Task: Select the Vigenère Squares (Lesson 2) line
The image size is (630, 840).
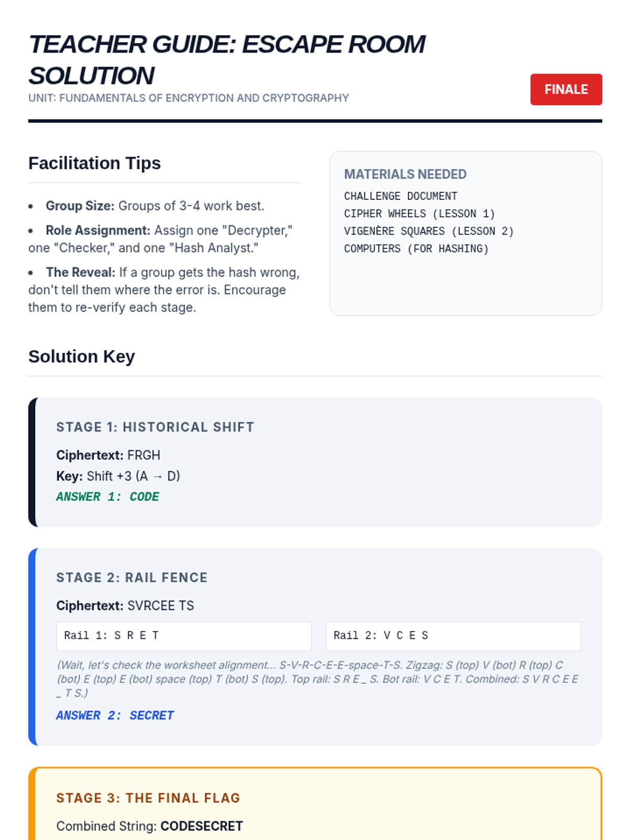Action: [x=429, y=231]
